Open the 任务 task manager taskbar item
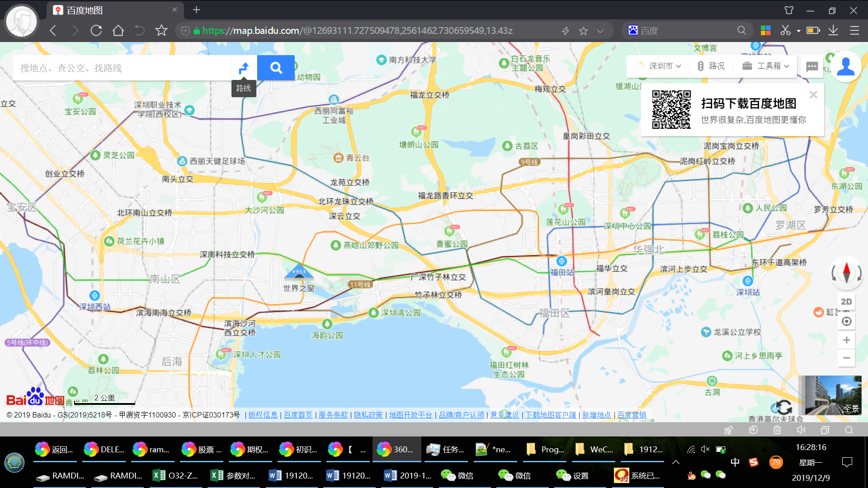 click(x=446, y=450)
